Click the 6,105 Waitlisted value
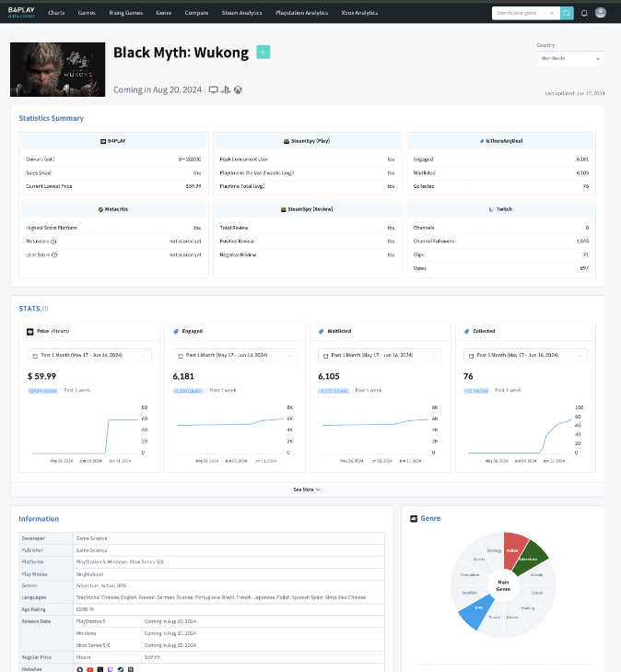The image size is (621, 672). (329, 376)
